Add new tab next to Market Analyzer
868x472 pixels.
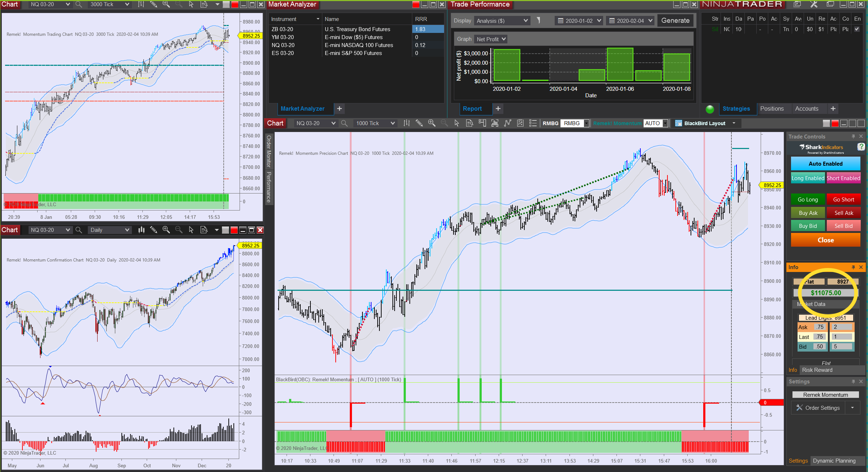click(339, 109)
